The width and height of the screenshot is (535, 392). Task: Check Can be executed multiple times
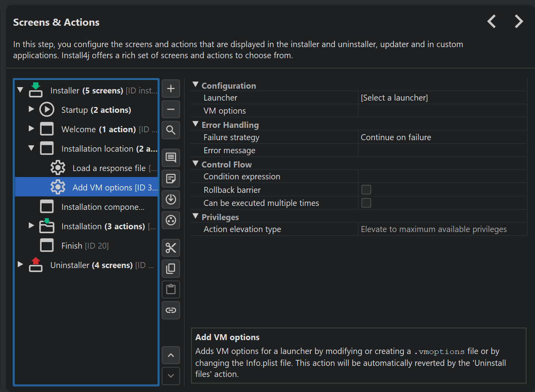pos(366,203)
